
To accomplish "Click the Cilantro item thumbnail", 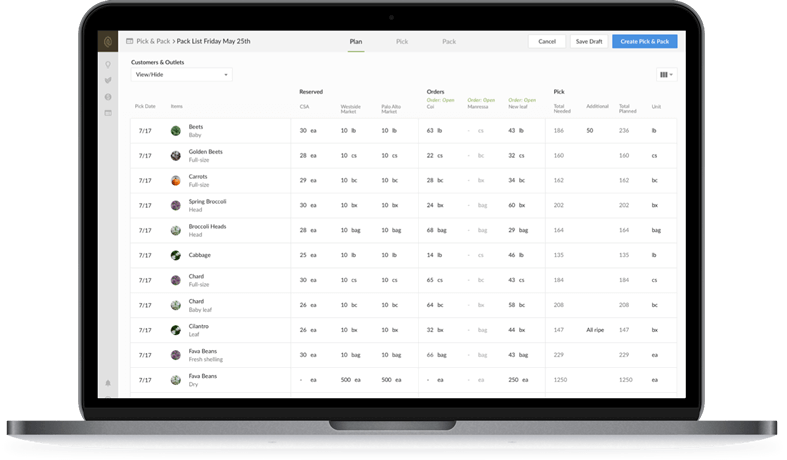I will pyautogui.click(x=176, y=330).
